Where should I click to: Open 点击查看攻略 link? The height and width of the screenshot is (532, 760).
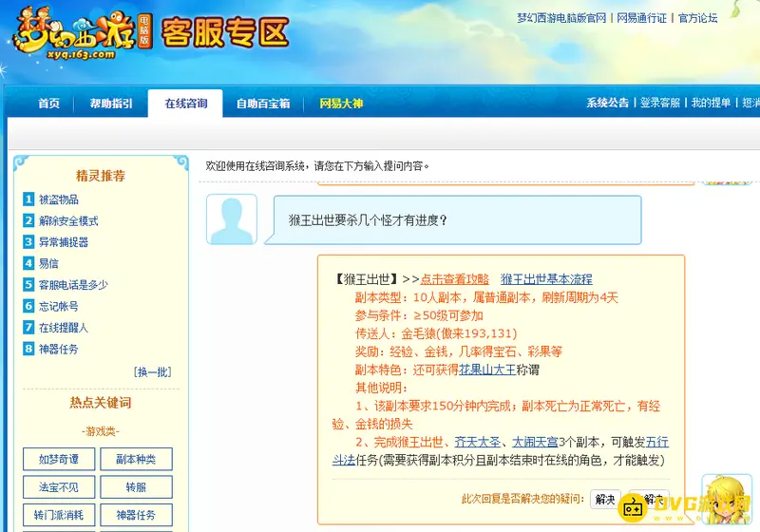(x=454, y=279)
